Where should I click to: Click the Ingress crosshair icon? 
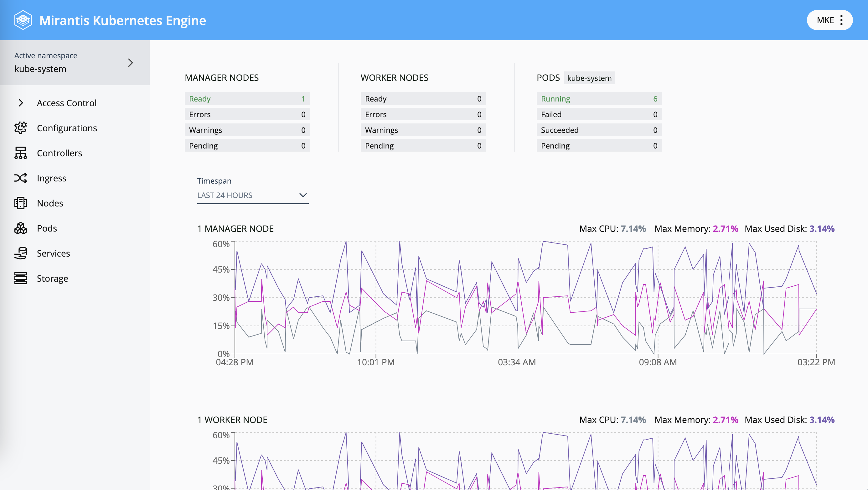pos(20,178)
